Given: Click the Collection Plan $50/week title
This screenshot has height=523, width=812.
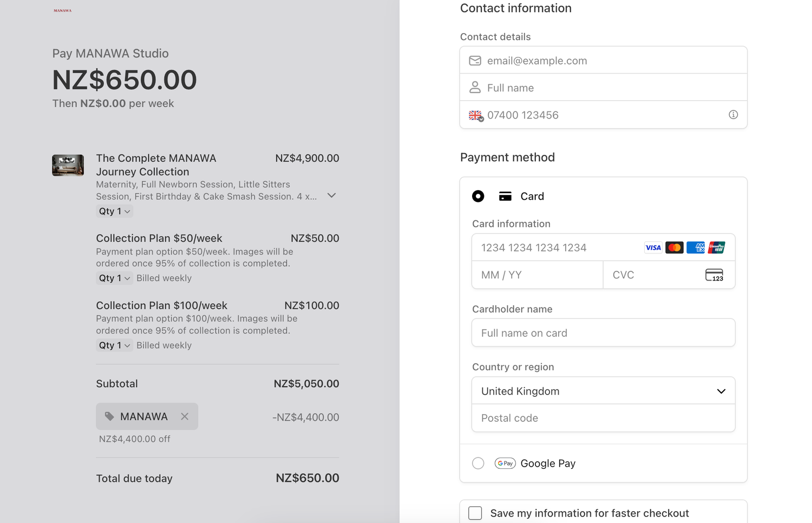Looking at the screenshot, I should point(159,238).
